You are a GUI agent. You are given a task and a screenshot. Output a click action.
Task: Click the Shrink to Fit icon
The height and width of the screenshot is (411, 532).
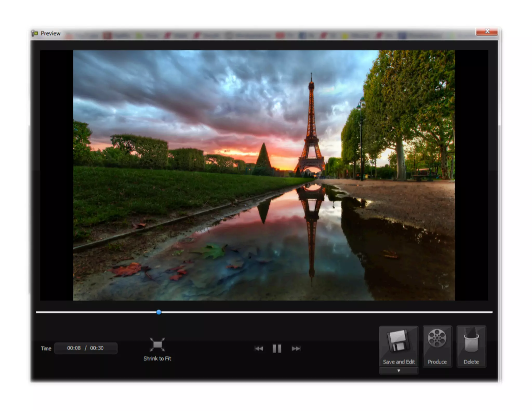157,344
